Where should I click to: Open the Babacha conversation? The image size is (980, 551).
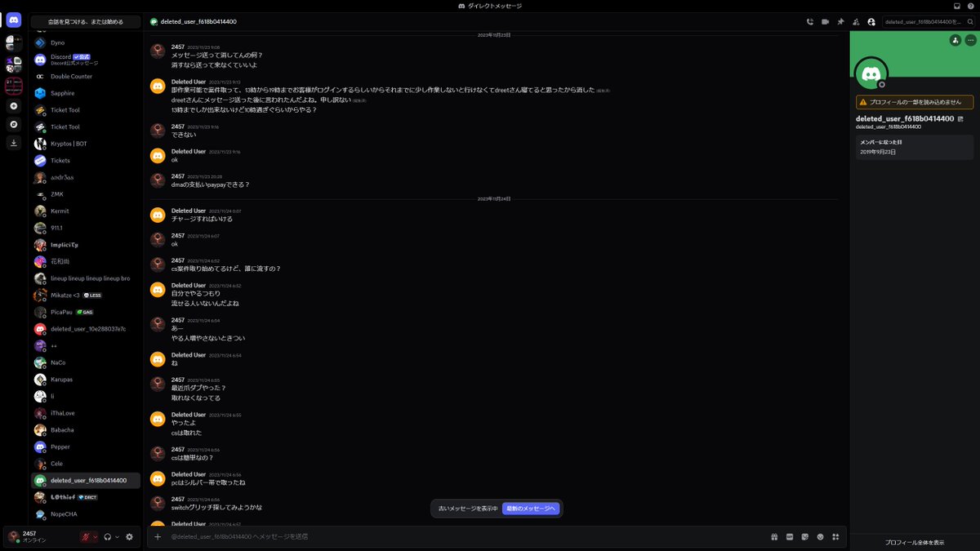86,430
